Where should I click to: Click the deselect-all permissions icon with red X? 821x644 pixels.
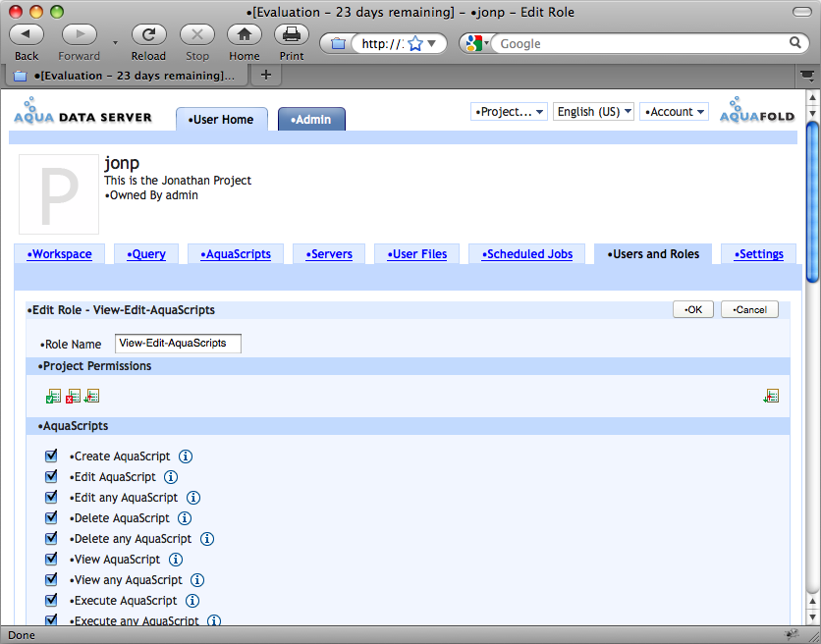point(73,397)
